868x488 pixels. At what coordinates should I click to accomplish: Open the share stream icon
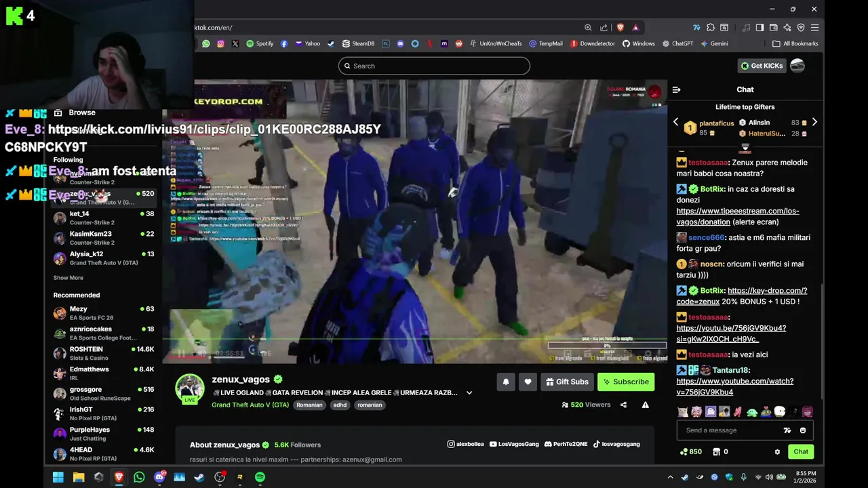click(623, 405)
